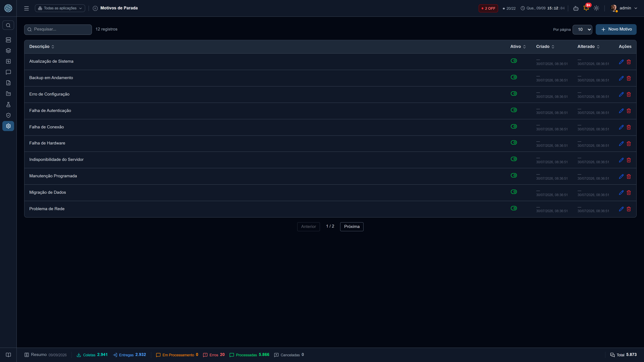The height and width of the screenshot is (362, 644).
Task: Toggle active status for Falha de Conexão
Action: [514, 126]
